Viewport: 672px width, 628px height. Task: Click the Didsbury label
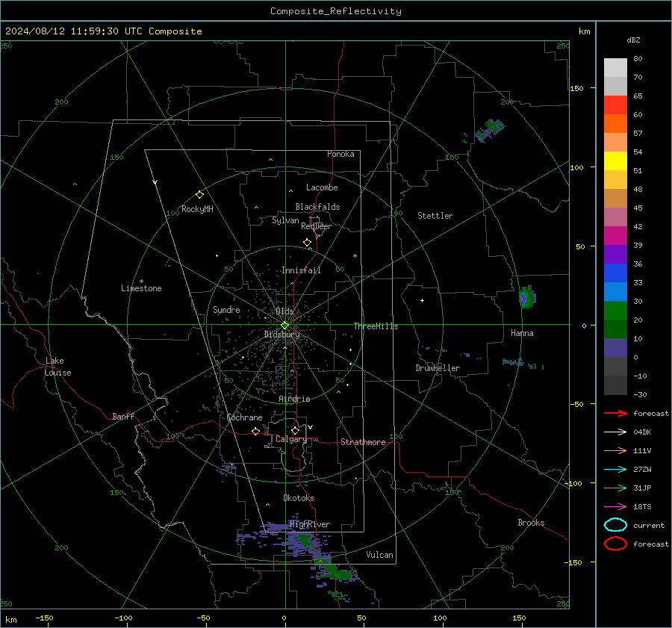pyautogui.click(x=281, y=335)
